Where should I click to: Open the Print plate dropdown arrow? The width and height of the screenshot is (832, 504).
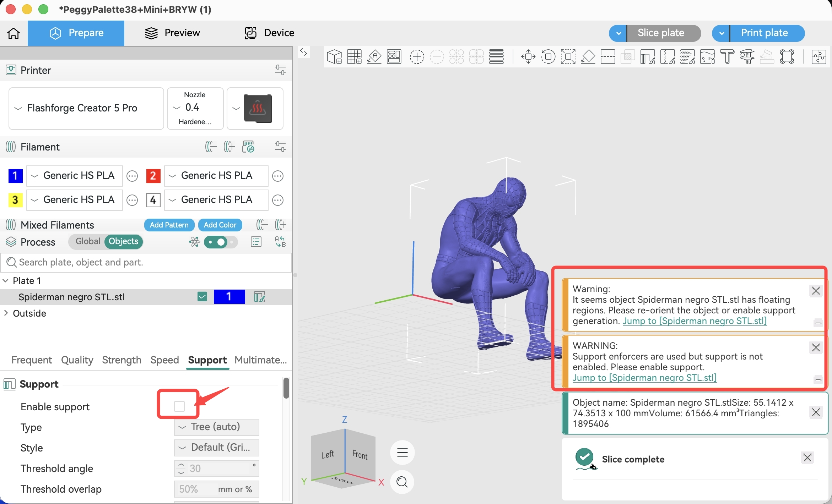click(721, 33)
